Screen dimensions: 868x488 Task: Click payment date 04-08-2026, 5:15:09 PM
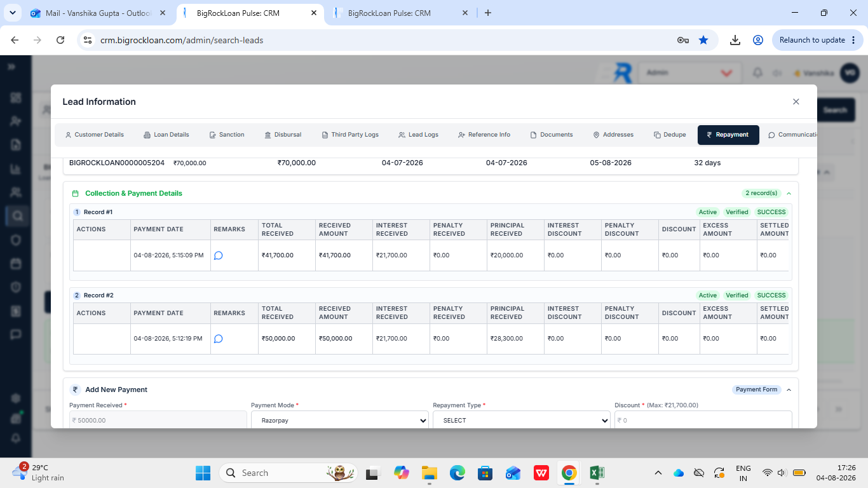coord(168,255)
